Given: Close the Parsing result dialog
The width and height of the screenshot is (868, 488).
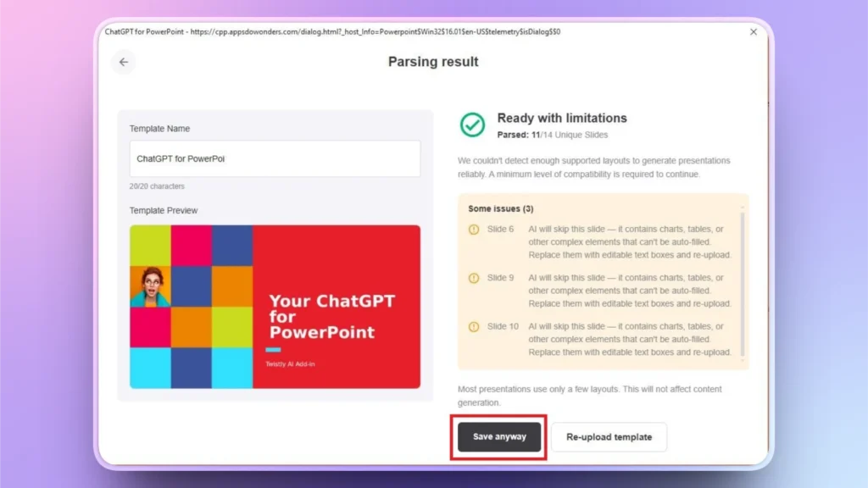Looking at the screenshot, I should [x=753, y=31].
